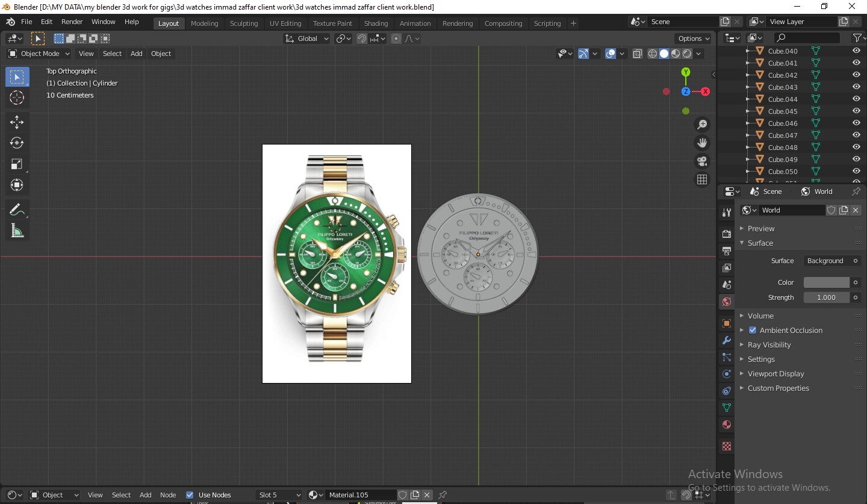Open the Global transform orientation dropdown
This screenshot has width=867, height=504.
coord(307,39)
